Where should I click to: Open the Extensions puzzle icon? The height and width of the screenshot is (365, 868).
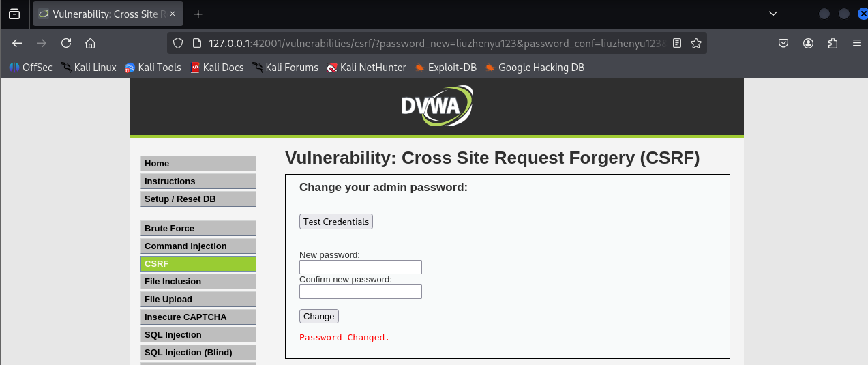coord(833,43)
